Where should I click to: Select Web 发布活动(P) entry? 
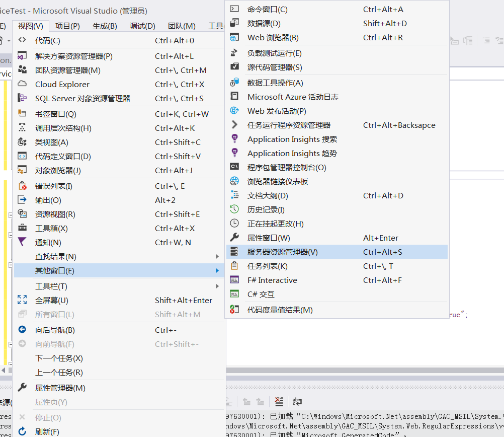point(337,111)
